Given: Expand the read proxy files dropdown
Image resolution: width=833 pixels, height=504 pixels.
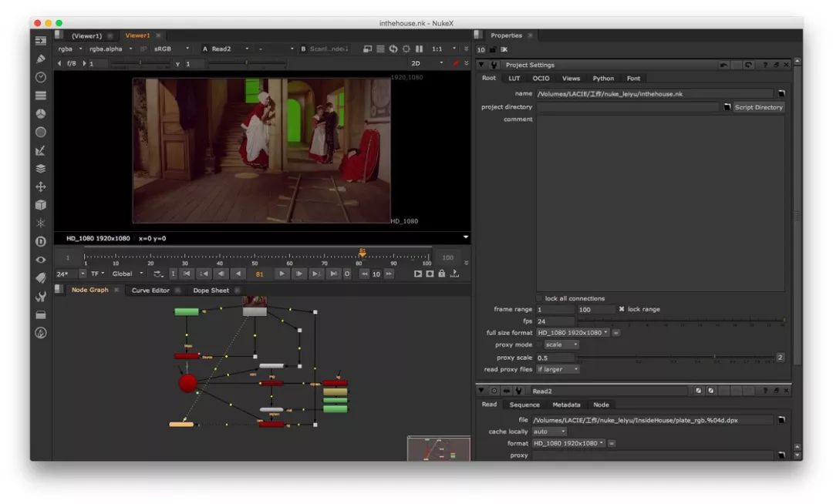Looking at the screenshot, I should click(x=557, y=369).
